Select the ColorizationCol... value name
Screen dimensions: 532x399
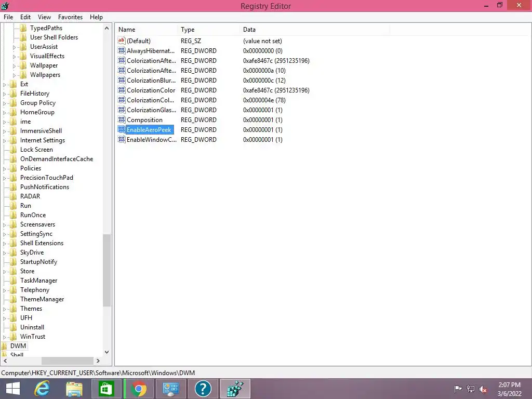[x=150, y=100]
